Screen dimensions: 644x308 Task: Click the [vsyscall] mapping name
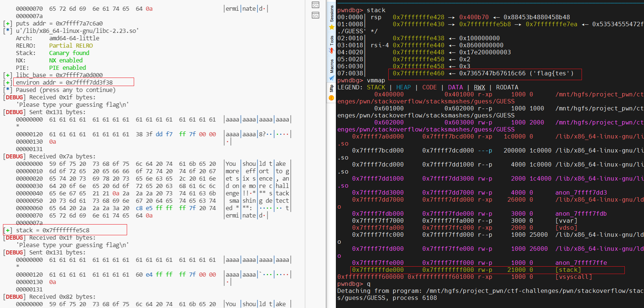tap(574, 277)
